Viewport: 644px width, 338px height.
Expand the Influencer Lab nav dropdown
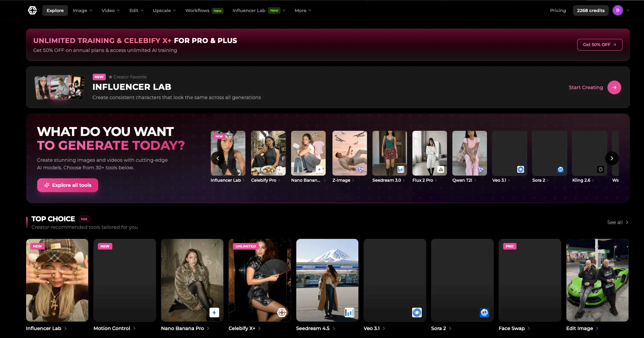click(259, 10)
